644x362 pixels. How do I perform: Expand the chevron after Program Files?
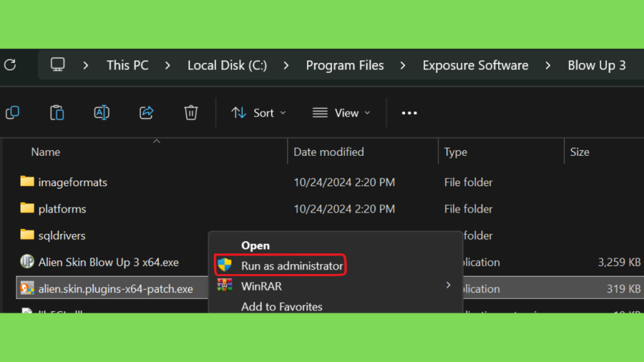pyautogui.click(x=403, y=65)
